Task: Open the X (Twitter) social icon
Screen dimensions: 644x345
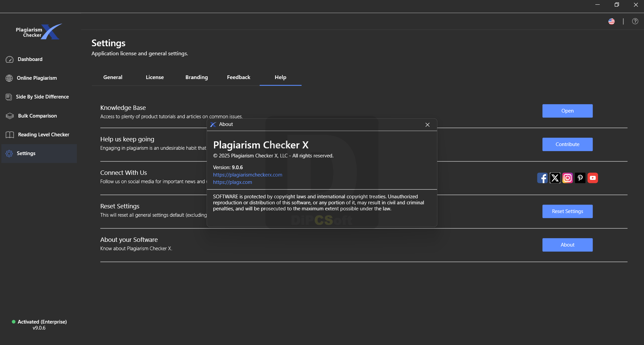Action: coord(555,178)
